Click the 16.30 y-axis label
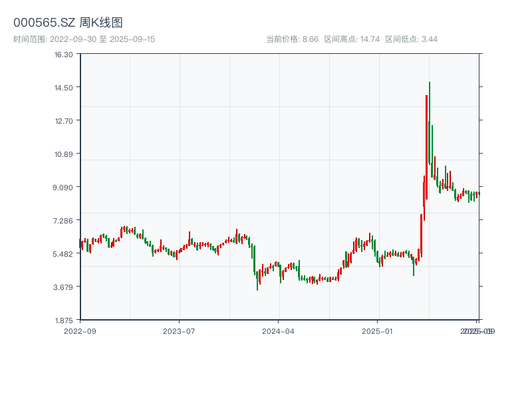The width and height of the screenshot is (532, 399). 64,54
